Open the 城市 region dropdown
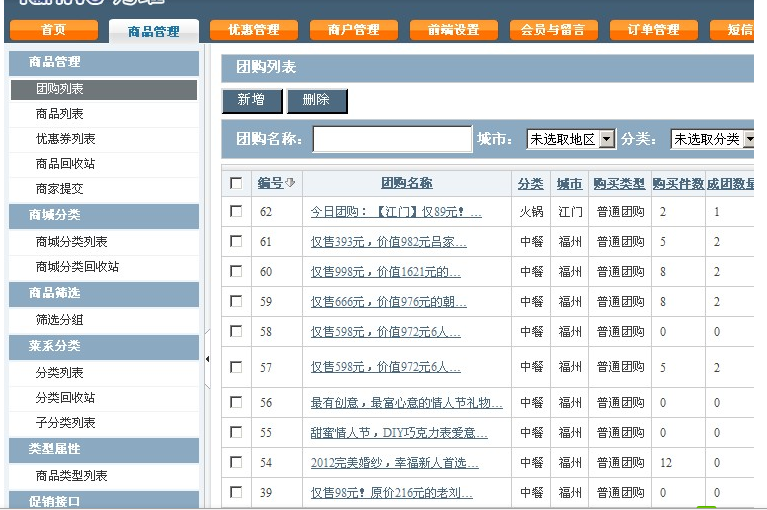The height and width of the screenshot is (510, 767). tap(571, 140)
